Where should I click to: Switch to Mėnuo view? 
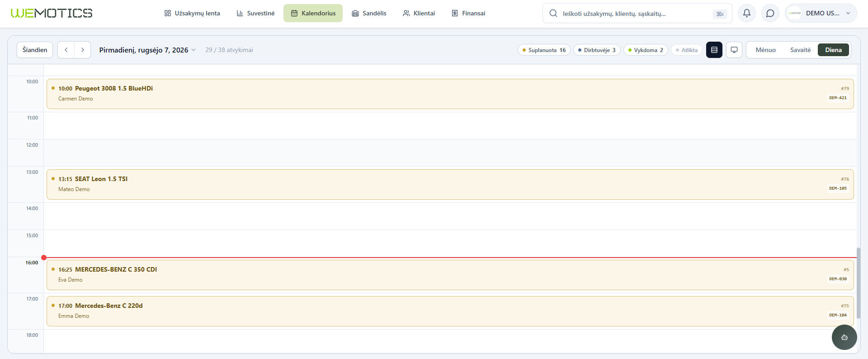765,50
